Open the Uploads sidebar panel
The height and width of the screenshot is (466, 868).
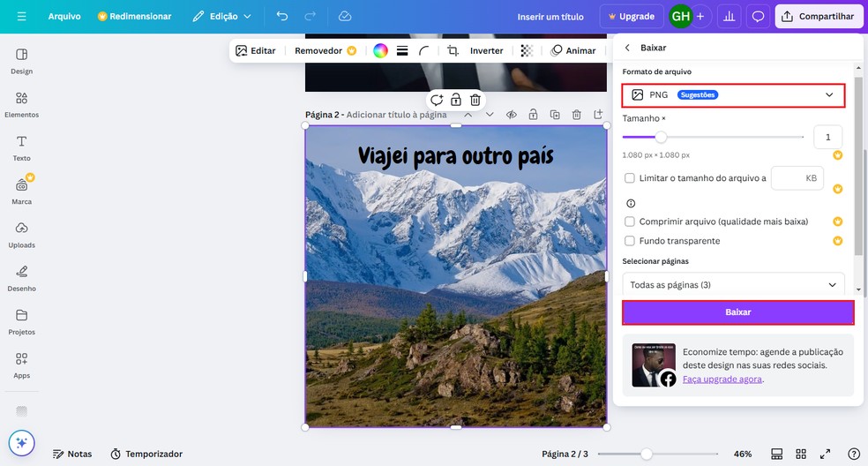[x=21, y=235]
